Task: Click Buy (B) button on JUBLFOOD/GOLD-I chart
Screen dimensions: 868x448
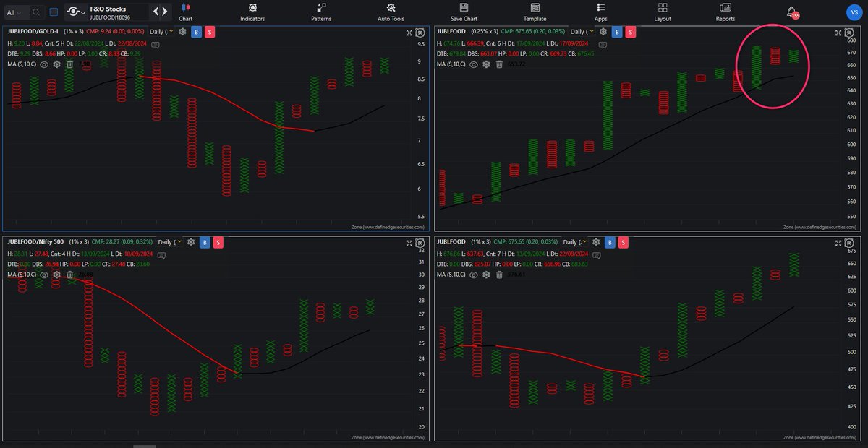Action: 196,32
